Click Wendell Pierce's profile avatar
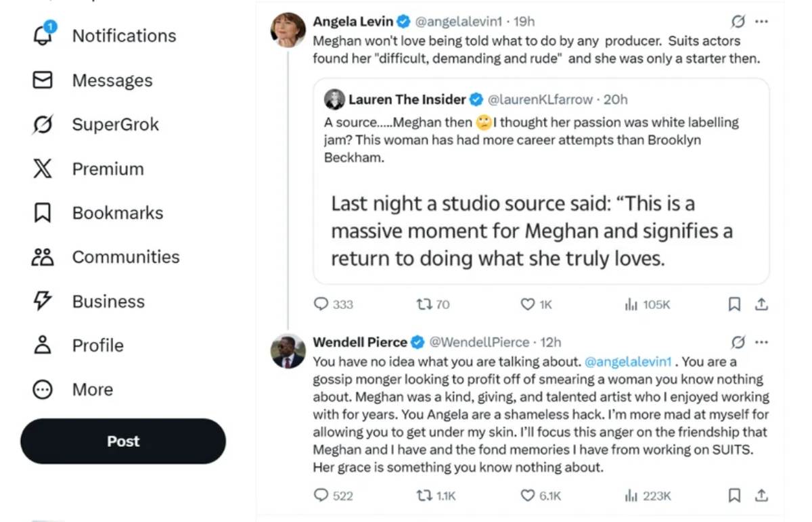The image size is (812, 522). (288, 352)
